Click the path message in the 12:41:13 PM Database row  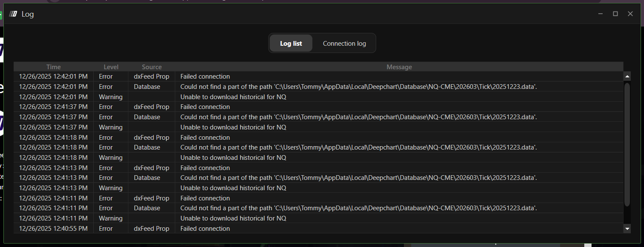[358, 178]
